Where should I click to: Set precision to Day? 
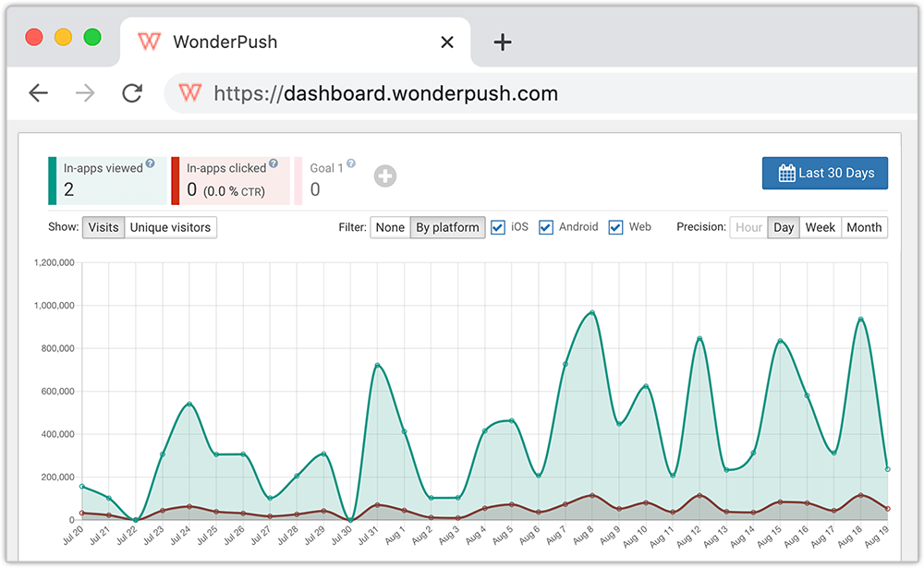[784, 227]
